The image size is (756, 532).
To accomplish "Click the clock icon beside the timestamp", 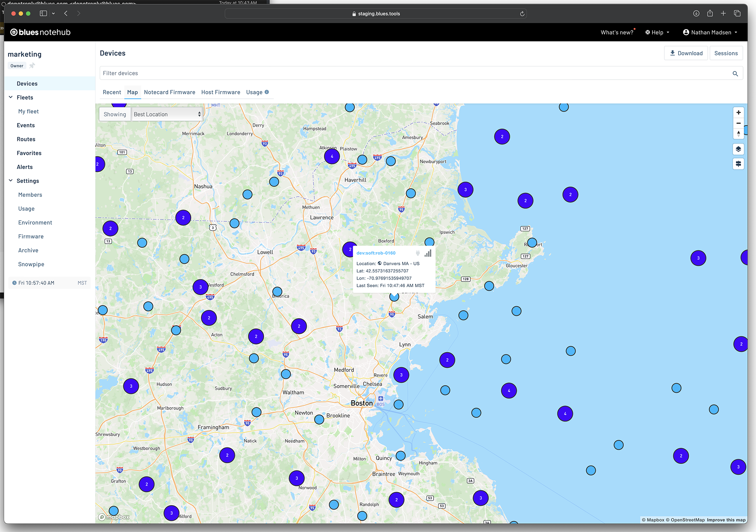I will pos(14,283).
